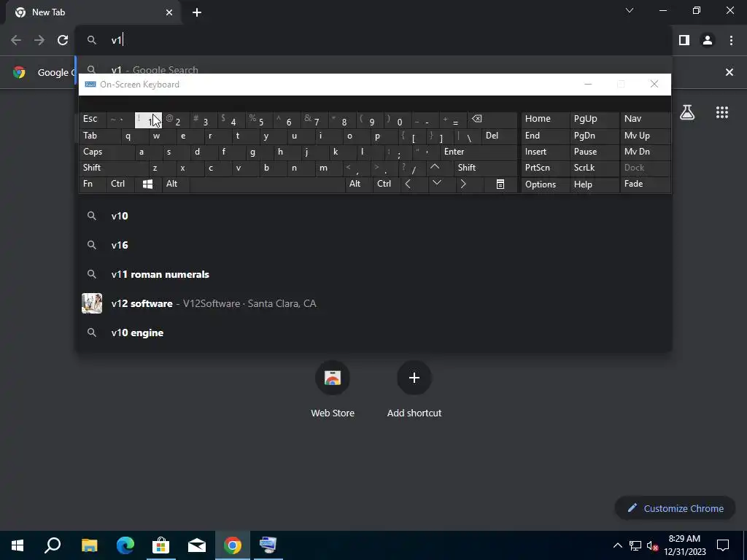Dismiss the banner with the X beside Google
This screenshot has width=747, height=560.
(729, 72)
